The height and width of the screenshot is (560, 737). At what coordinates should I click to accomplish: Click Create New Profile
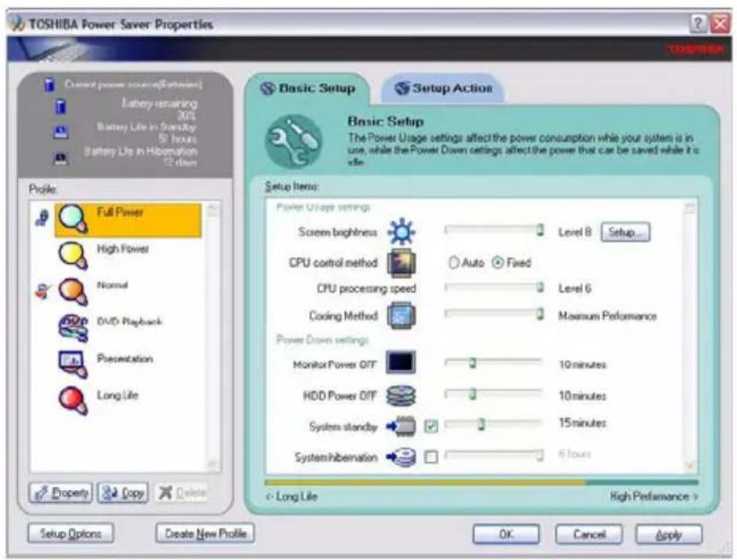[x=205, y=534]
